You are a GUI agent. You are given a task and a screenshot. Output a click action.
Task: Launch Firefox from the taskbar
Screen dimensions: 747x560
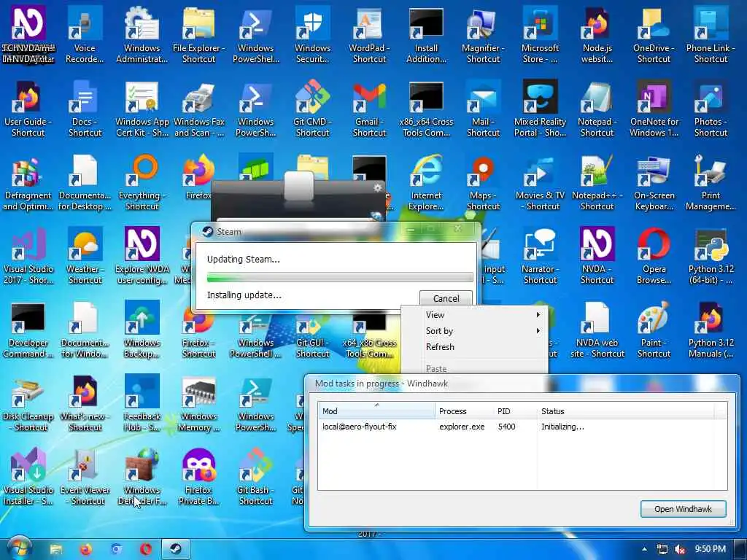tap(86, 549)
